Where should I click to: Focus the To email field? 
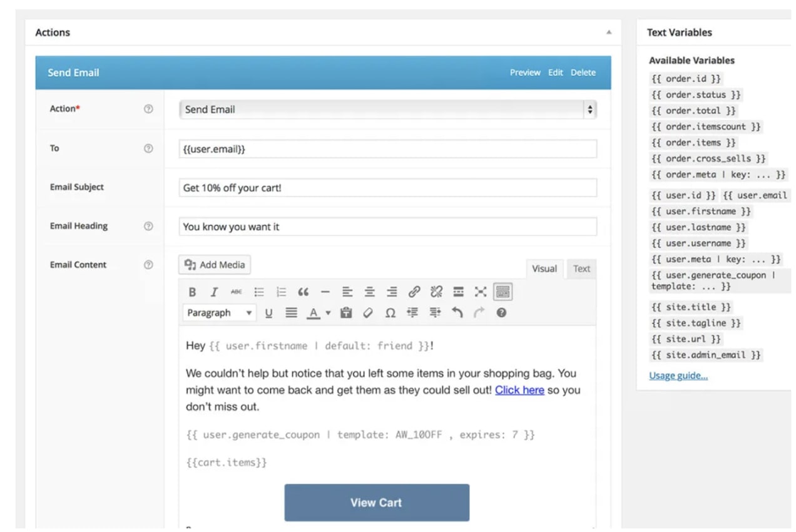[387, 149]
